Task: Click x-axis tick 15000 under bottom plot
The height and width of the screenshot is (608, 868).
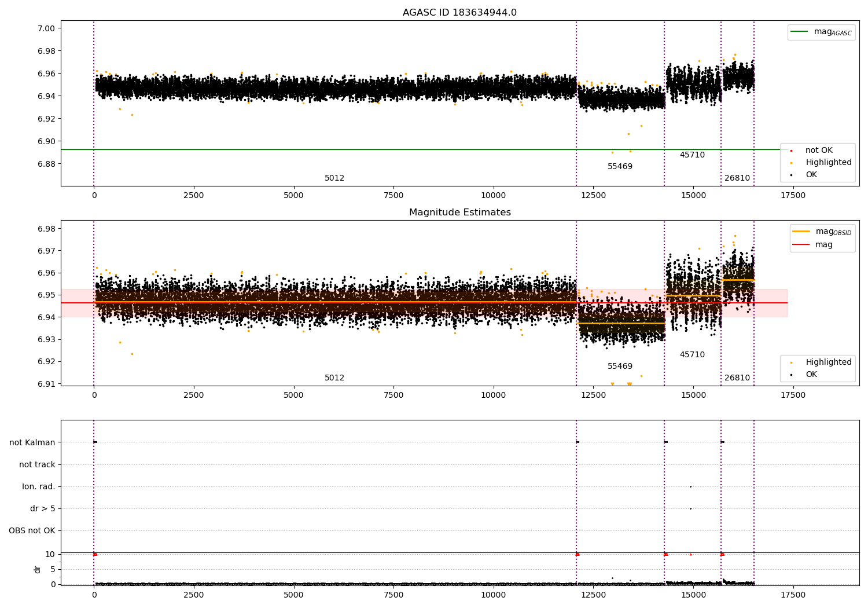Action: point(693,595)
